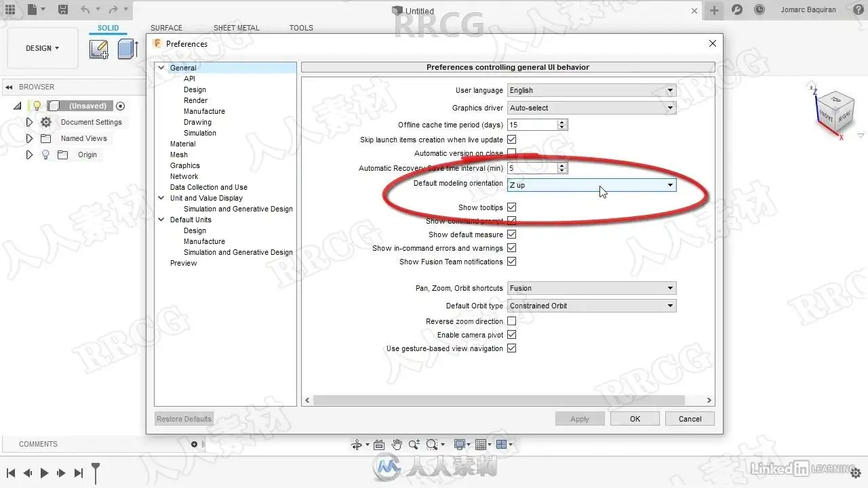Select the Extrude tool
The width and height of the screenshot is (868, 488).
127,49
